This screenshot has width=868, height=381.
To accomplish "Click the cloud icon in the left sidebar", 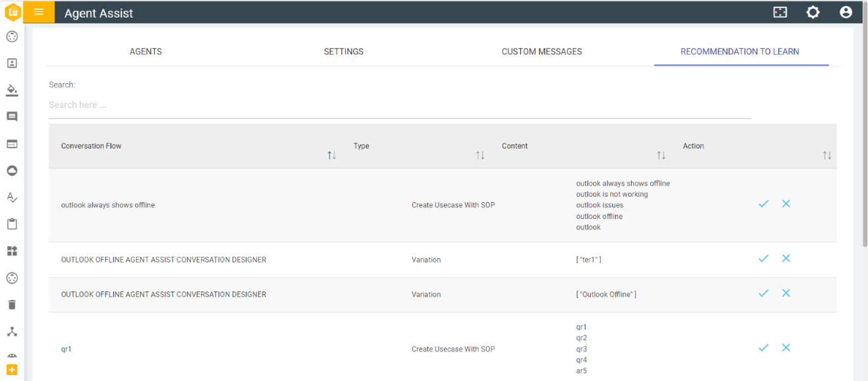I will [12, 170].
